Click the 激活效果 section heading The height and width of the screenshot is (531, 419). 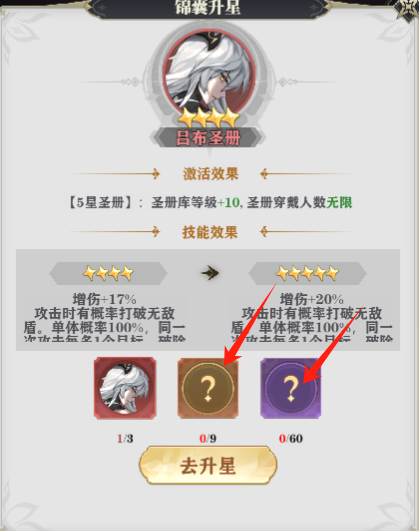tap(211, 174)
